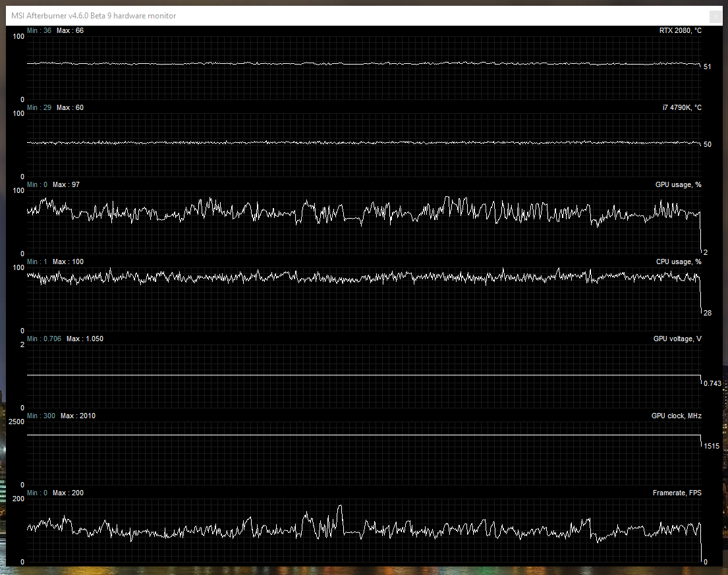
Task: Click the i7 4790K temperature graph label
Action: [682, 107]
